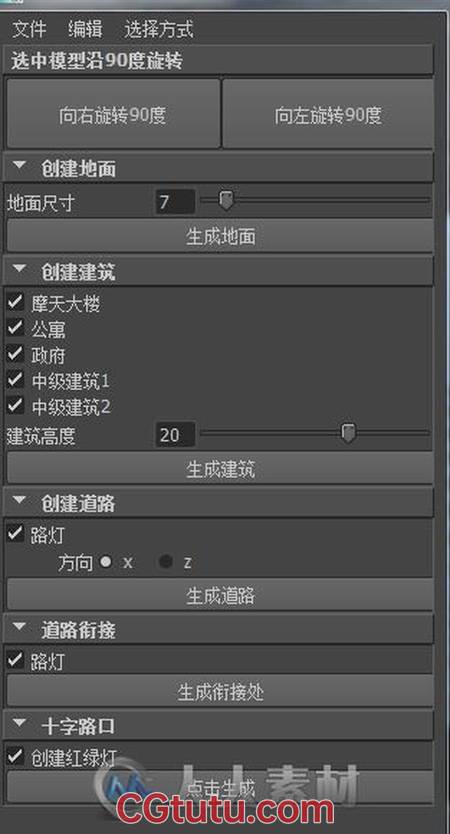Toggle the 政府 checkbox
Viewport: 450px width, 834px height.
point(15,354)
